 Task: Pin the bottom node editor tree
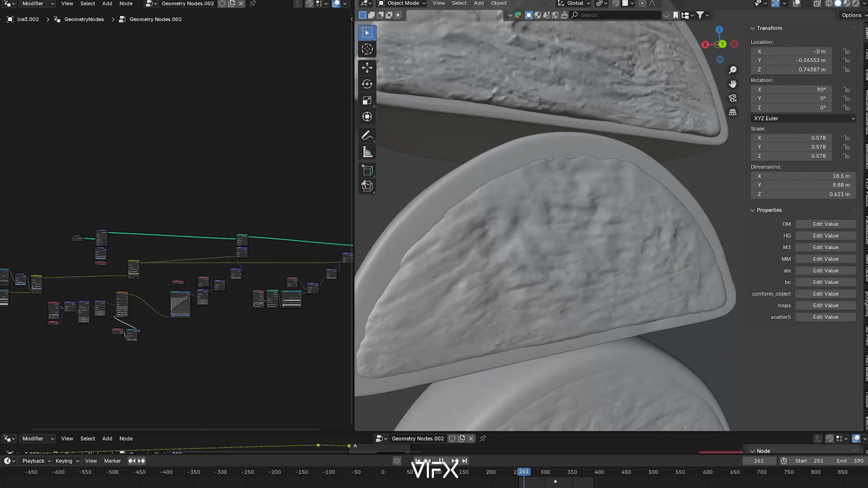coord(483,438)
